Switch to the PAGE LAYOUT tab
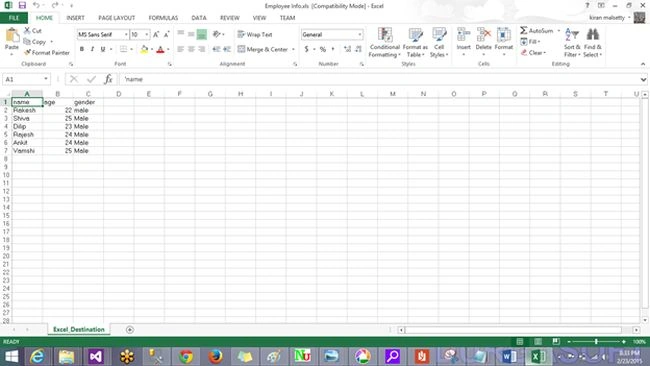The height and width of the screenshot is (366, 650). point(116,18)
